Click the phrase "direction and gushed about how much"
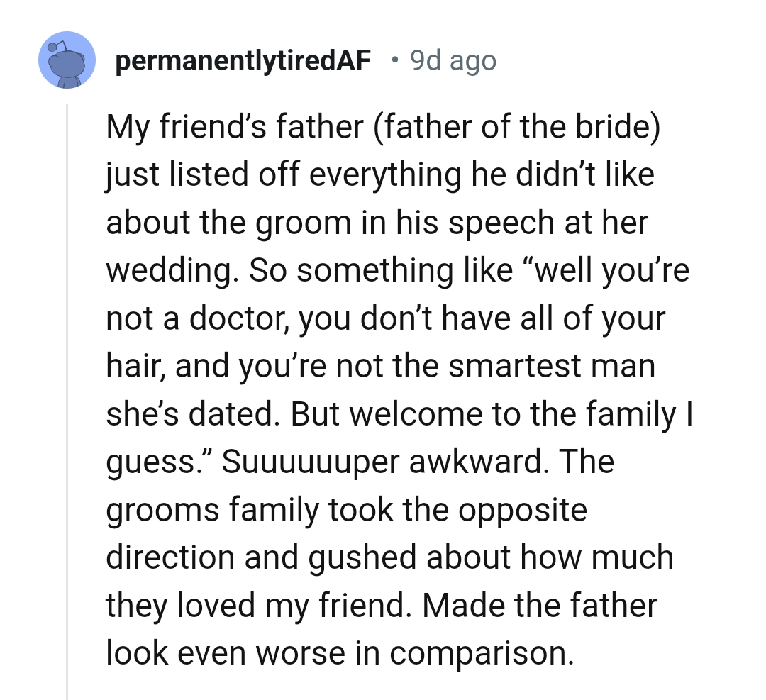The width and height of the screenshot is (766, 700). [x=389, y=557]
